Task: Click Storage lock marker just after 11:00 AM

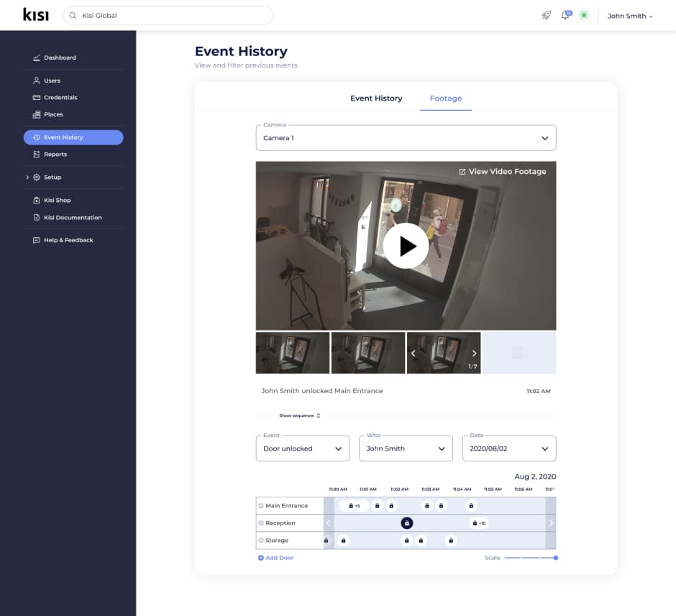Action: (x=343, y=541)
